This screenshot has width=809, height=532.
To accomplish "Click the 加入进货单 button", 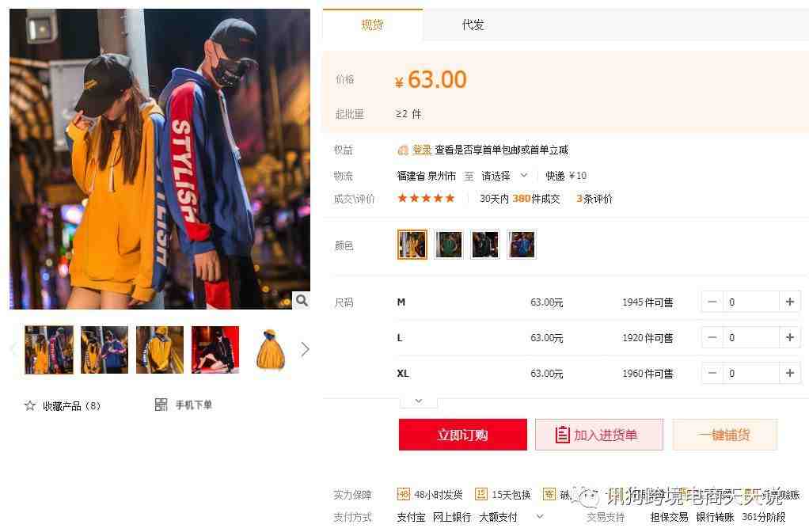I will point(599,435).
